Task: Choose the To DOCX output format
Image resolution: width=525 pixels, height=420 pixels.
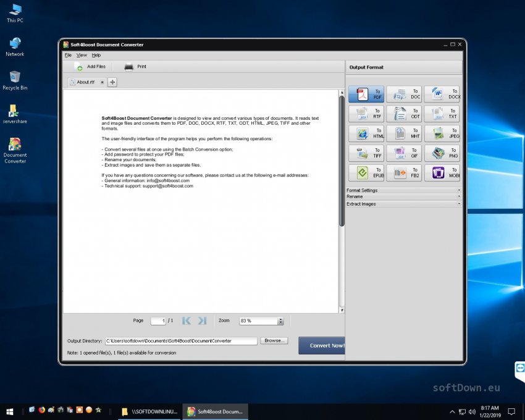Action: [x=441, y=93]
